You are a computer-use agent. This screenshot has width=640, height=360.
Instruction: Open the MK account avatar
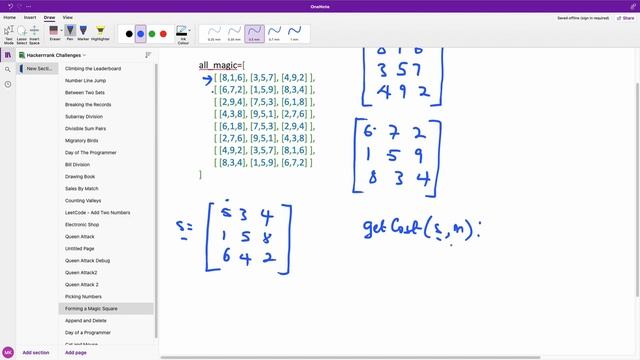pos(8,352)
